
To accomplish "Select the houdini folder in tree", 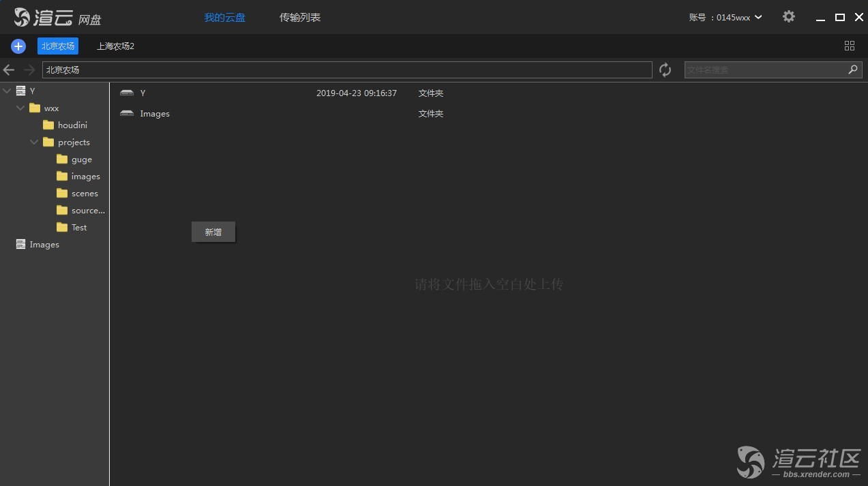I will click(x=72, y=125).
